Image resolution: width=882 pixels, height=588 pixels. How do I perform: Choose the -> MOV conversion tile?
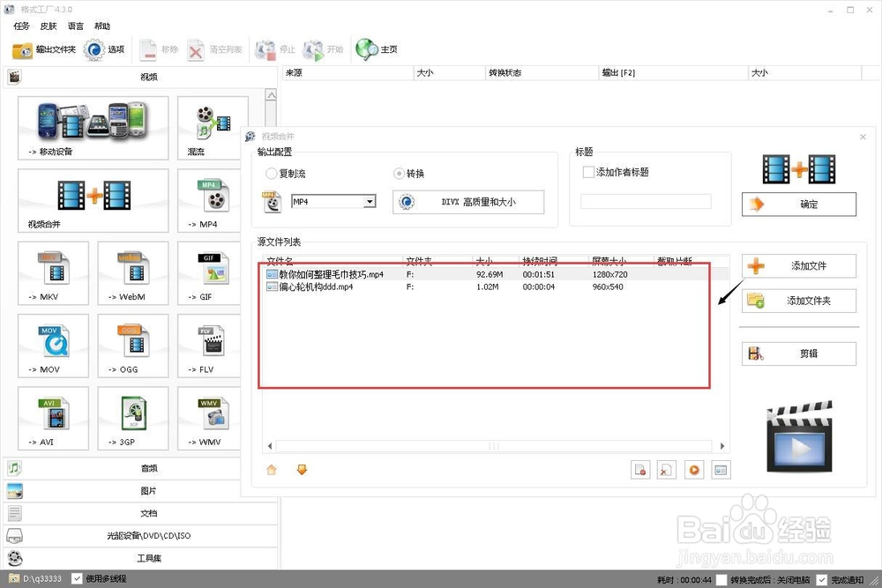click(x=53, y=346)
